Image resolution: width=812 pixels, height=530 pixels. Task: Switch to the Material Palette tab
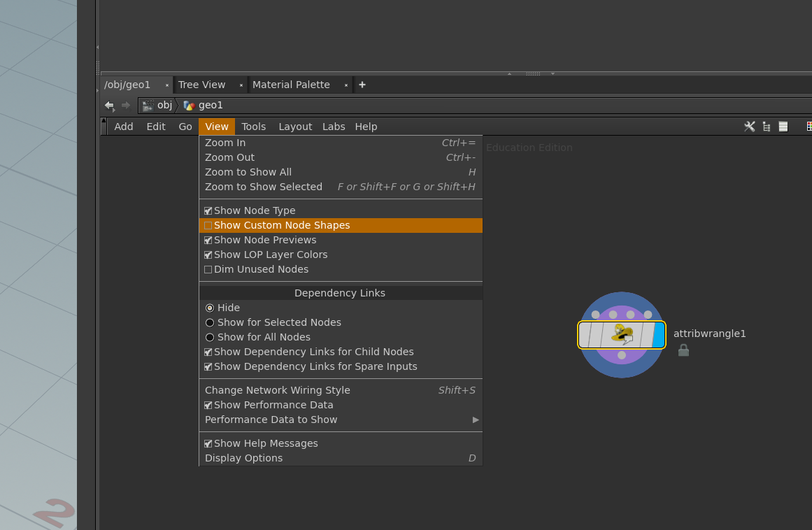click(x=291, y=85)
